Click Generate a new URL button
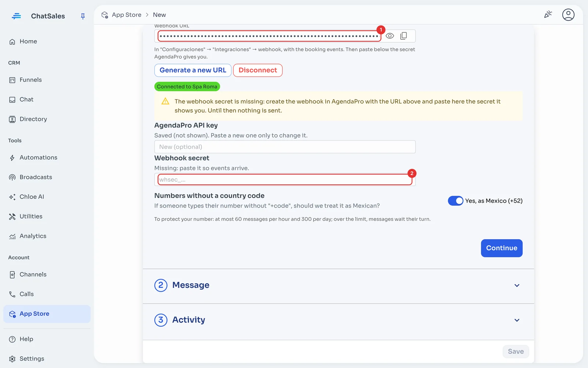This screenshot has width=588, height=368. click(193, 70)
